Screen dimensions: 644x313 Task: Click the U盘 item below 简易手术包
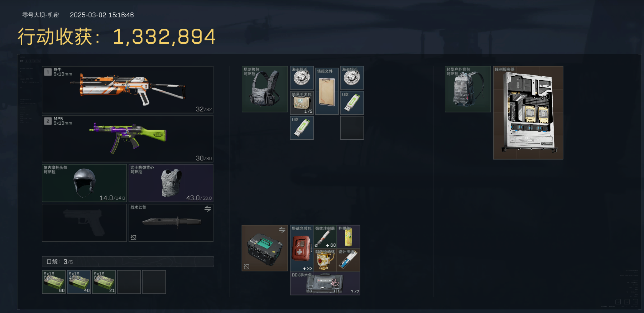pyautogui.click(x=302, y=128)
